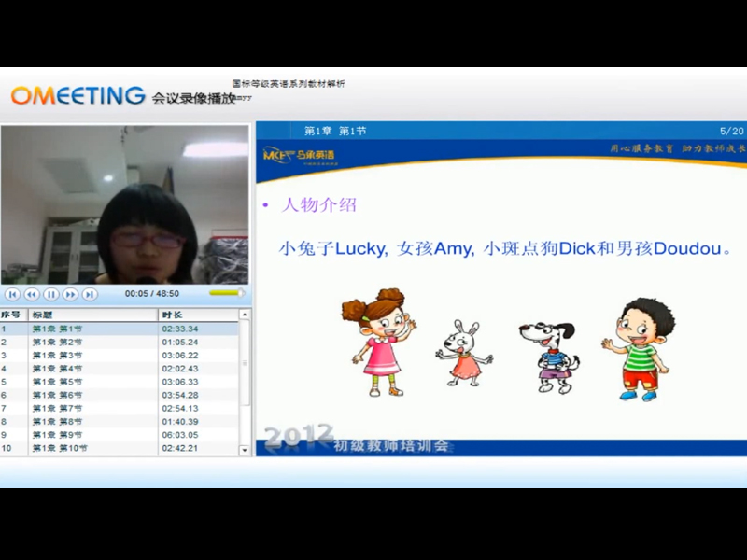Click the presenter webcam video

125,204
